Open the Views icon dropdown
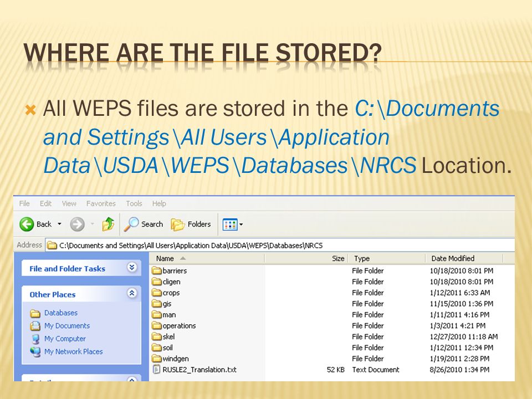Image resolution: width=532 pixels, height=399 pixels. click(x=233, y=224)
